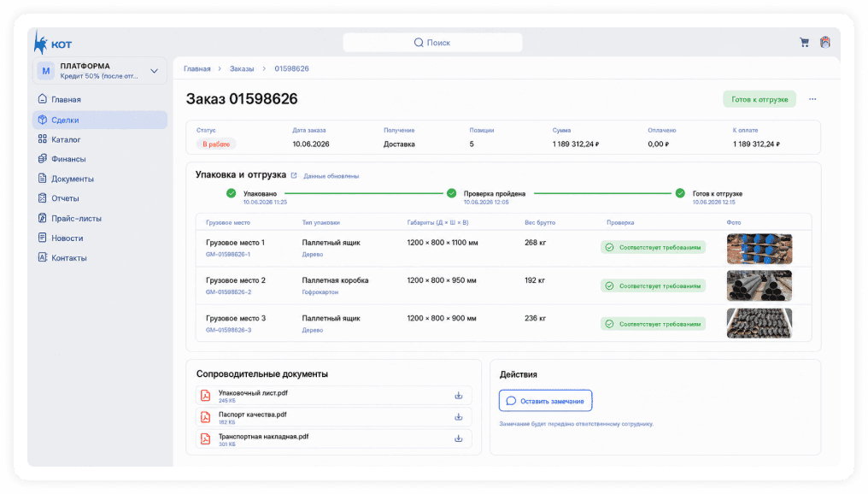The height and width of the screenshot is (494, 868).
Task: Click the M company avatar badge
Action: [46, 71]
